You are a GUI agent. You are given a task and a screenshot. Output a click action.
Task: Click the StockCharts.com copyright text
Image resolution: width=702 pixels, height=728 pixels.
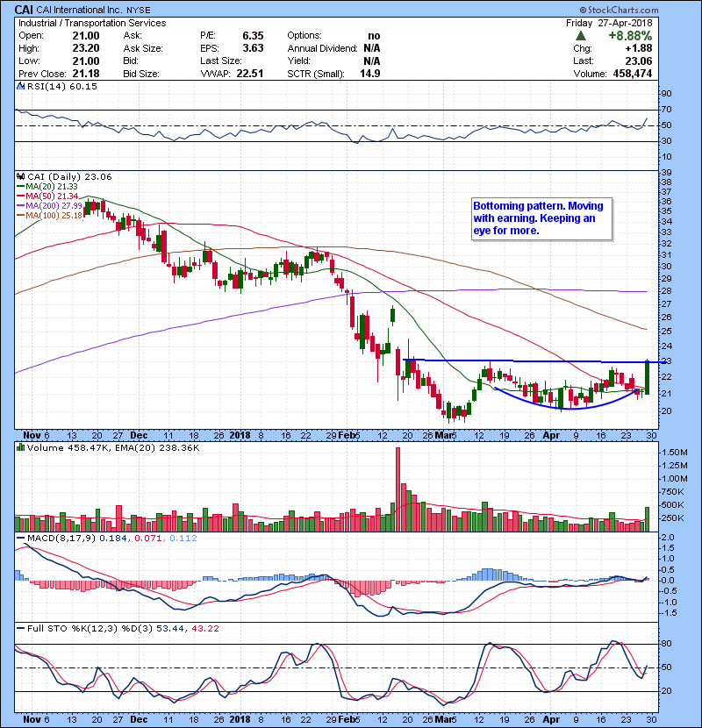click(619, 10)
